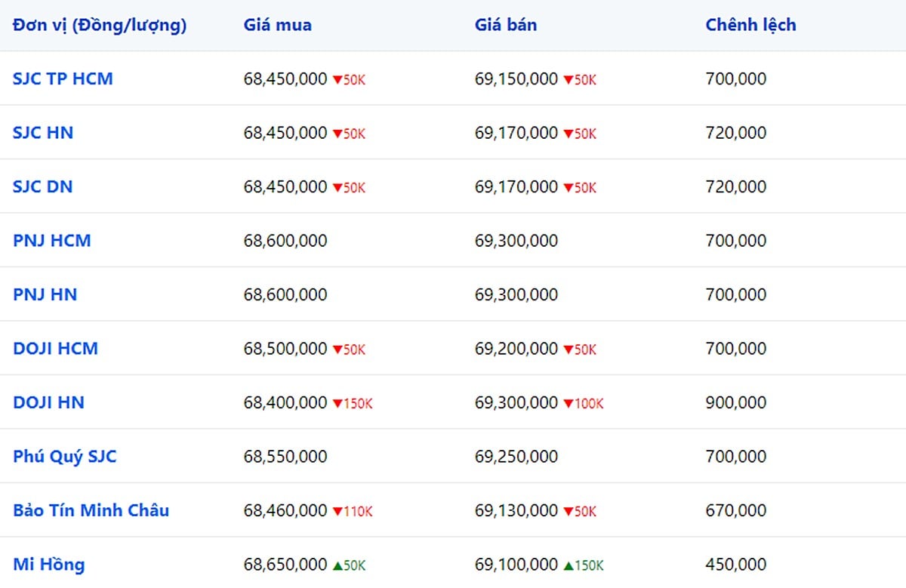
Task: Click the 50K drop indicator beside SJC TP HCM buy price
Action: point(349,80)
